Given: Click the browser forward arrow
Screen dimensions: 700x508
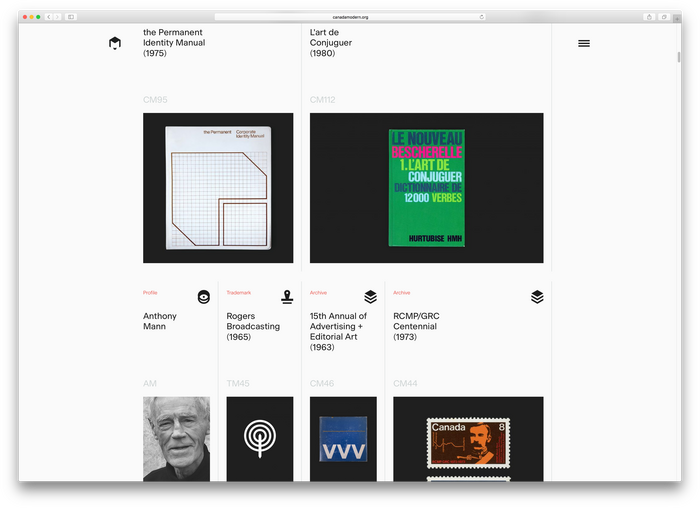Looking at the screenshot, I should click(x=57, y=17).
